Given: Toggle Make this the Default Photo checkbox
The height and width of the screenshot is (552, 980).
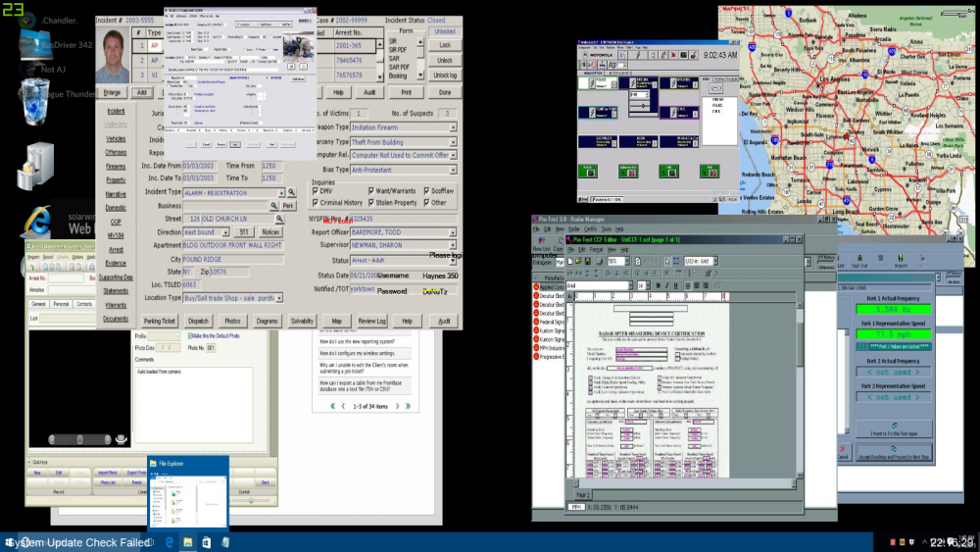Looking at the screenshot, I should (191, 335).
